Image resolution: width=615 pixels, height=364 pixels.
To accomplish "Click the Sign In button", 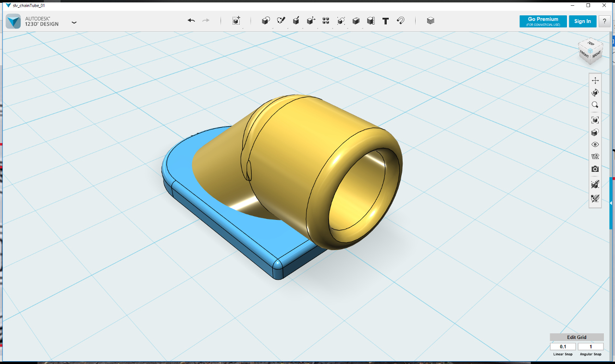I will [x=582, y=21].
